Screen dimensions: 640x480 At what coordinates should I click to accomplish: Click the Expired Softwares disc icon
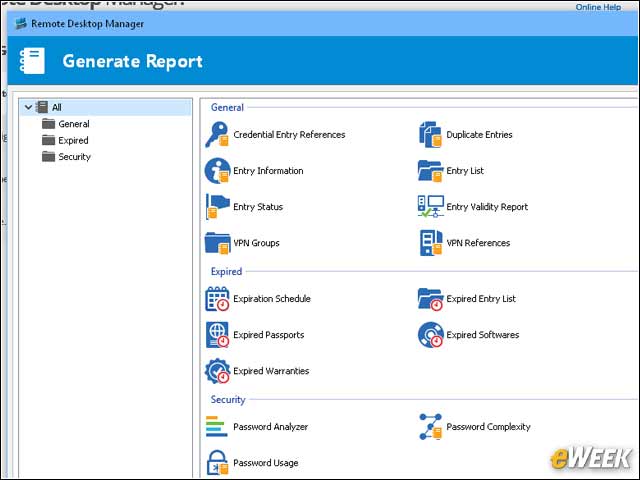point(431,335)
